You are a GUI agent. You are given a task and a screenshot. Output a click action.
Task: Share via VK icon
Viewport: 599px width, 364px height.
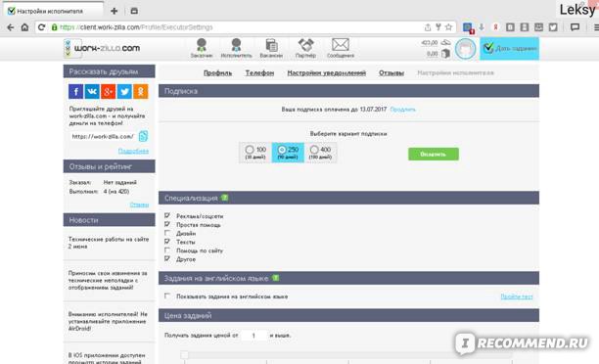point(92,91)
